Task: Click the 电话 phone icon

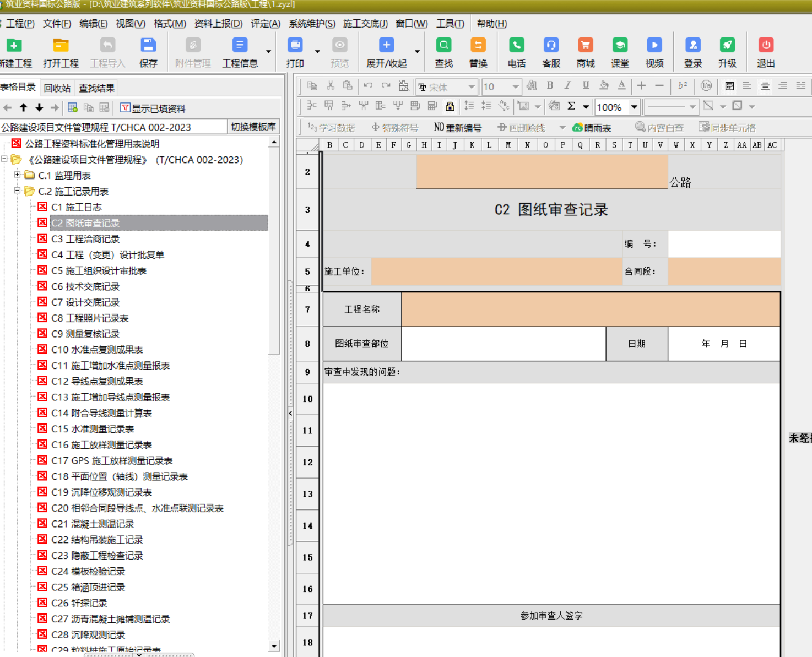Action: click(x=516, y=46)
